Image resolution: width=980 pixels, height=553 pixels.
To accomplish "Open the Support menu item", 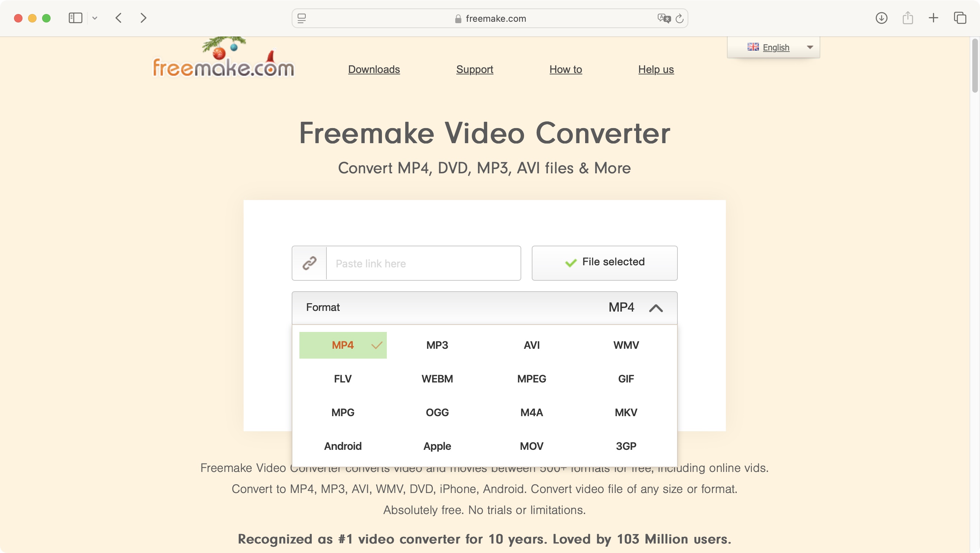I will tap(475, 69).
